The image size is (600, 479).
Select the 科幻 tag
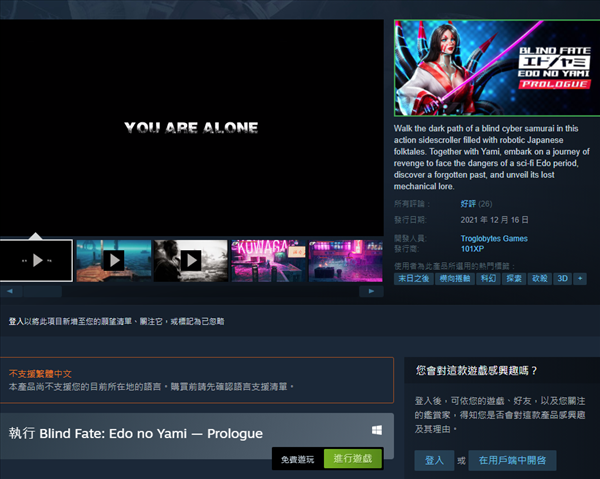[x=488, y=279]
